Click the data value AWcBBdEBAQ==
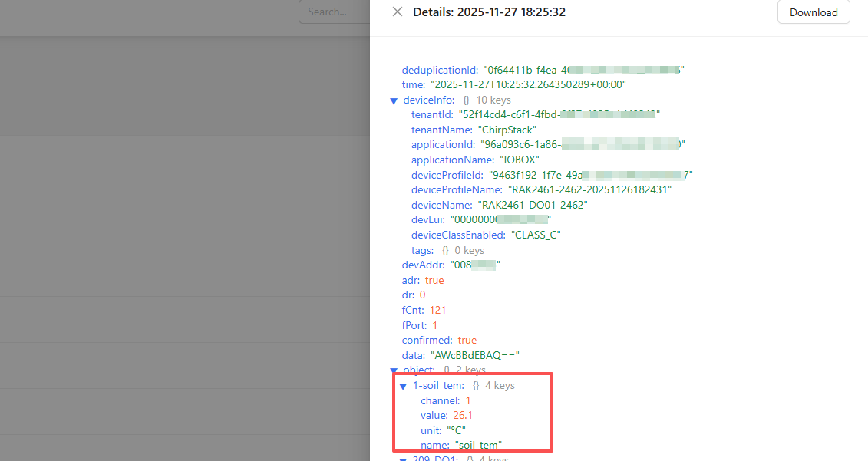868x461 pixels. point(474,355)
